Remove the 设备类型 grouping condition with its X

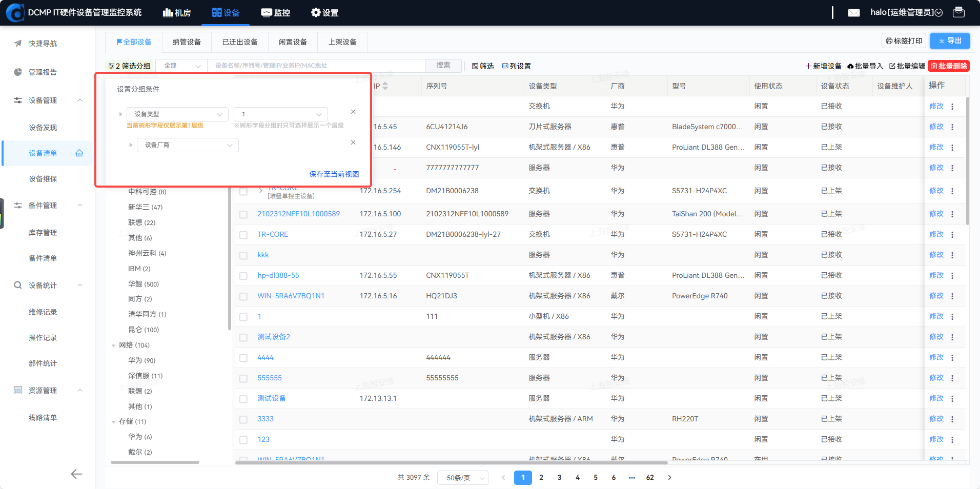(353, 112)
